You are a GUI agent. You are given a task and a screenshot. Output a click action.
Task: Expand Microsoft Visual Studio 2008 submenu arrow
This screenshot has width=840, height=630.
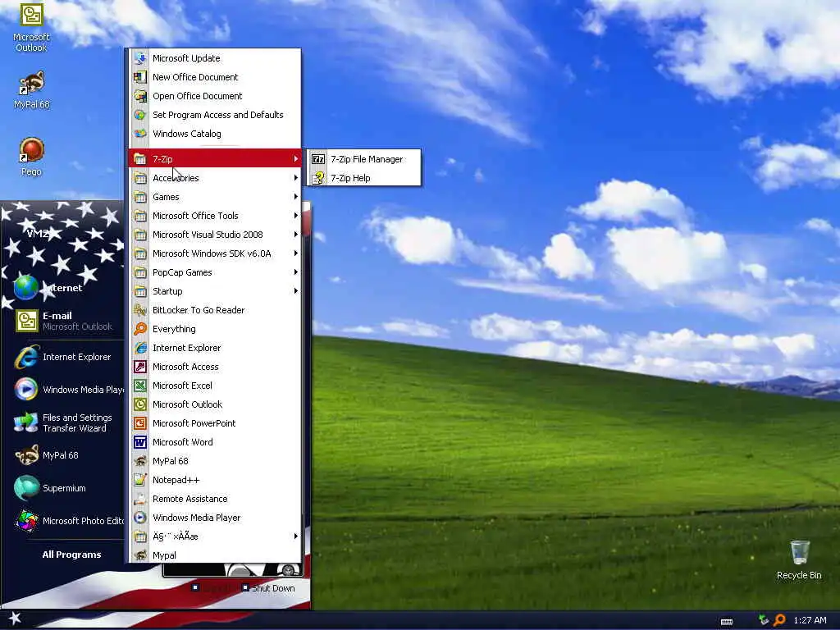click(295, 234)
